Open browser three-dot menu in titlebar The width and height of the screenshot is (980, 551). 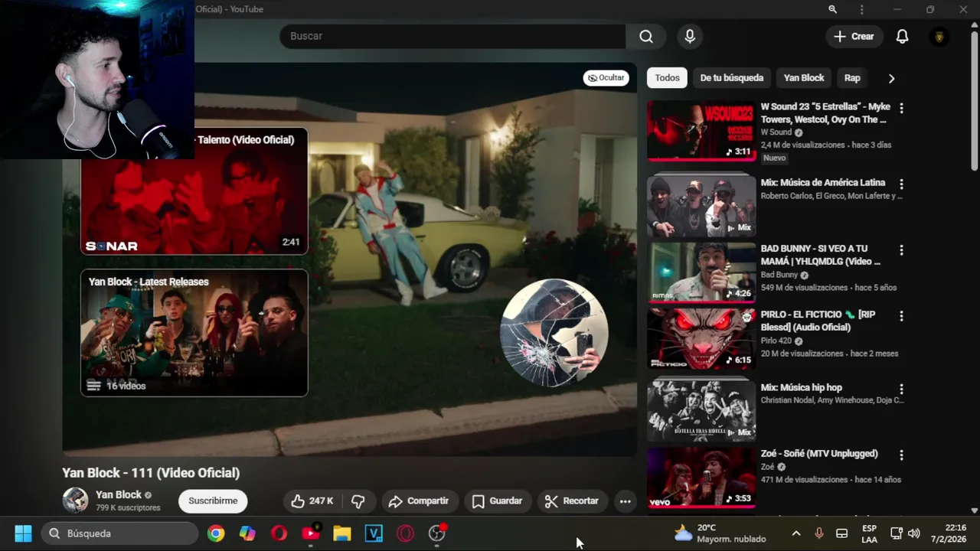[x=862, y=9]
